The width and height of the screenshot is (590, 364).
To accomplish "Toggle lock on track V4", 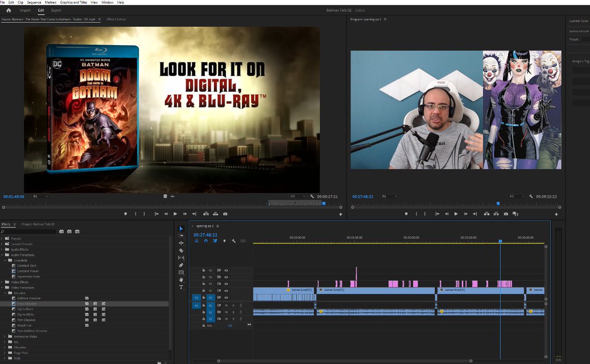I will pyautogui.click(x=204, y=277).
